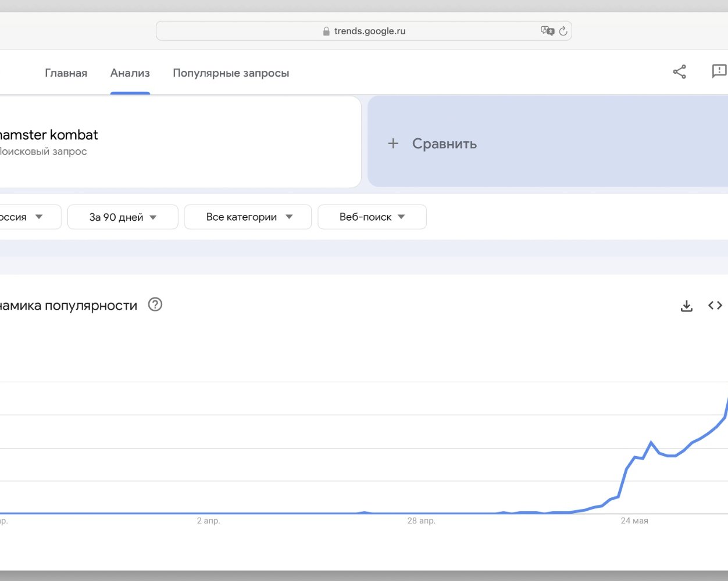Click the help question mark icon
This screenshot has height=581, width=728.
pos(155,304)
